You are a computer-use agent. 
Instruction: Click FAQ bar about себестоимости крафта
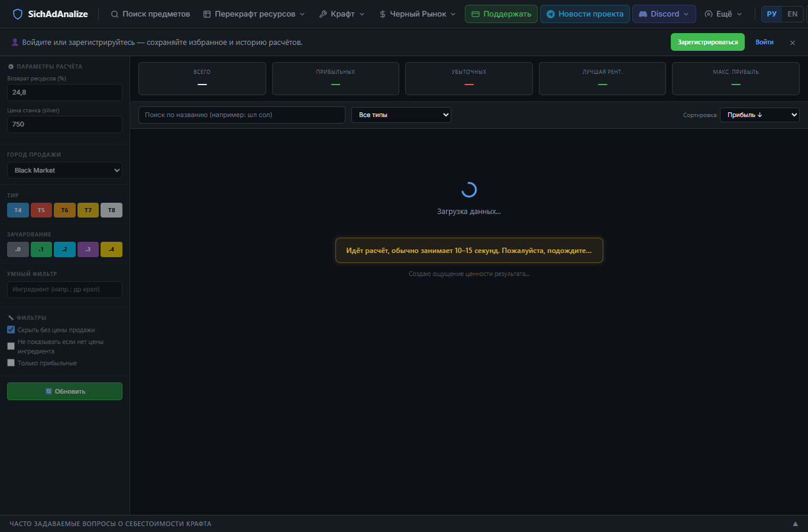click(404, 524)
